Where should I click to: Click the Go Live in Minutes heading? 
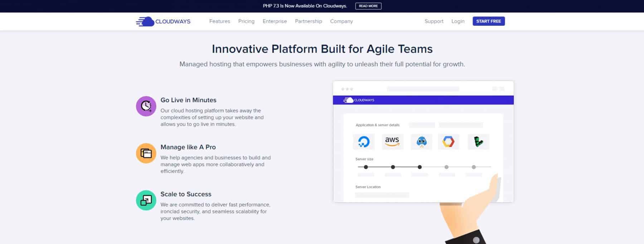coord(189,100)
